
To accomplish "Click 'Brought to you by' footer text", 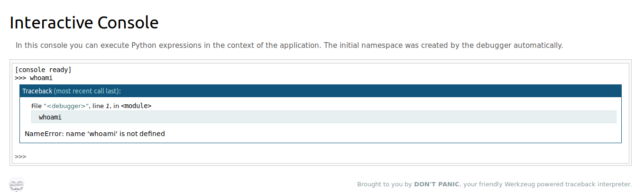I will pyautogui.click(x=385, y=184).
